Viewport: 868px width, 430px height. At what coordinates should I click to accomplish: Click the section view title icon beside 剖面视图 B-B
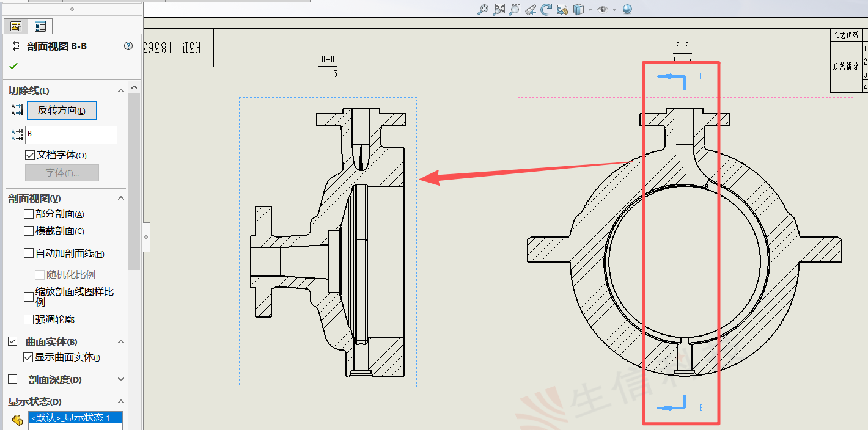point(16,46)
